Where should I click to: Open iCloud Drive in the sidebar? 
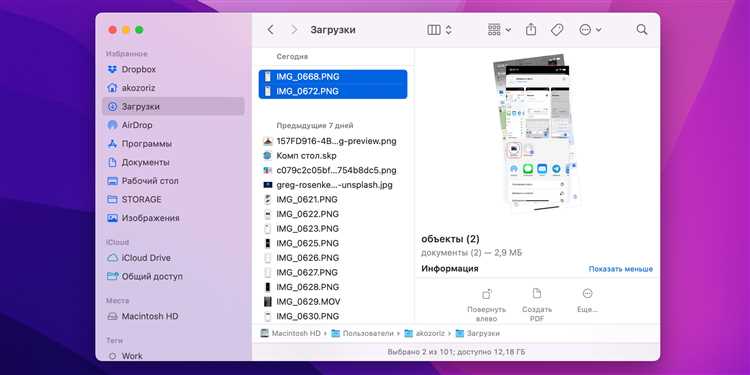(x=173, y=258)
